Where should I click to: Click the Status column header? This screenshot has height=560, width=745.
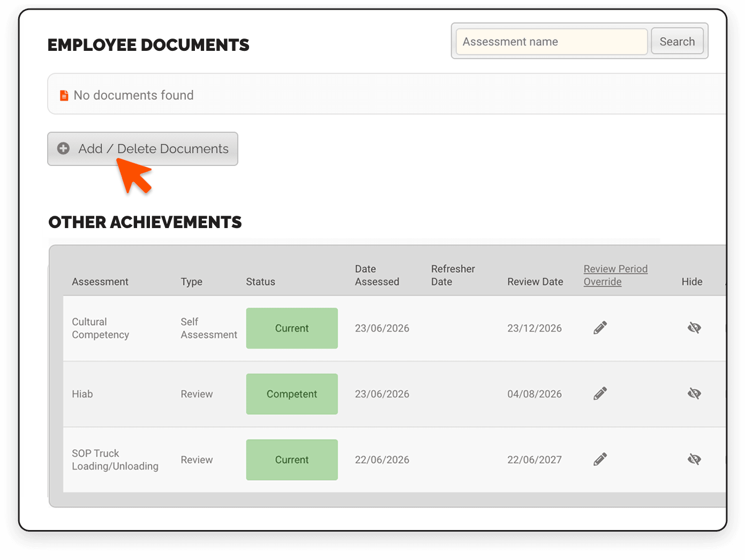click(x=260, y=282)
